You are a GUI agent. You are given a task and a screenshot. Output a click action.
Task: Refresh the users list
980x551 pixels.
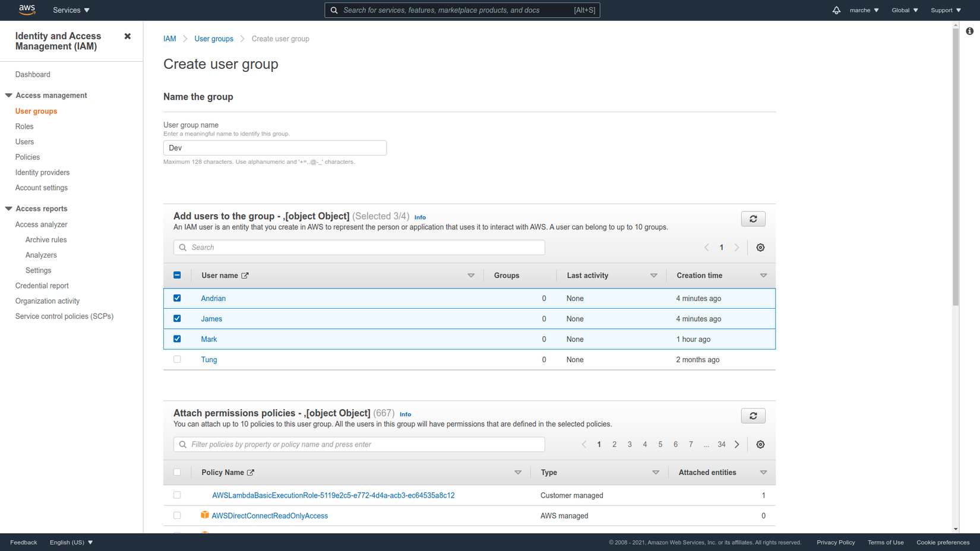[753, 219]
